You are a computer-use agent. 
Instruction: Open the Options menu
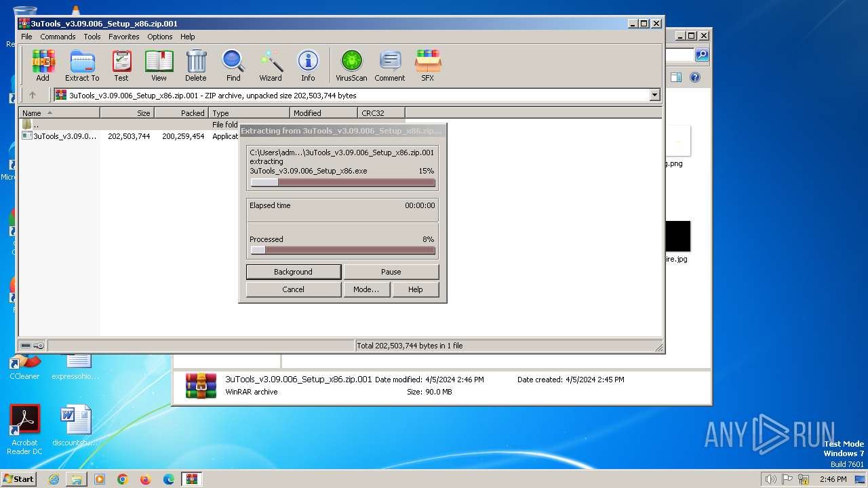pyautogui.click(x=160, y=37)
